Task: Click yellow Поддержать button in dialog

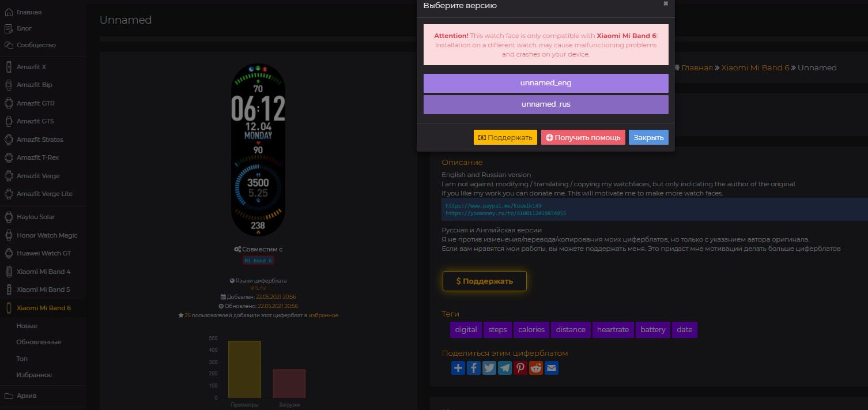Action: (x=505, y=137)
